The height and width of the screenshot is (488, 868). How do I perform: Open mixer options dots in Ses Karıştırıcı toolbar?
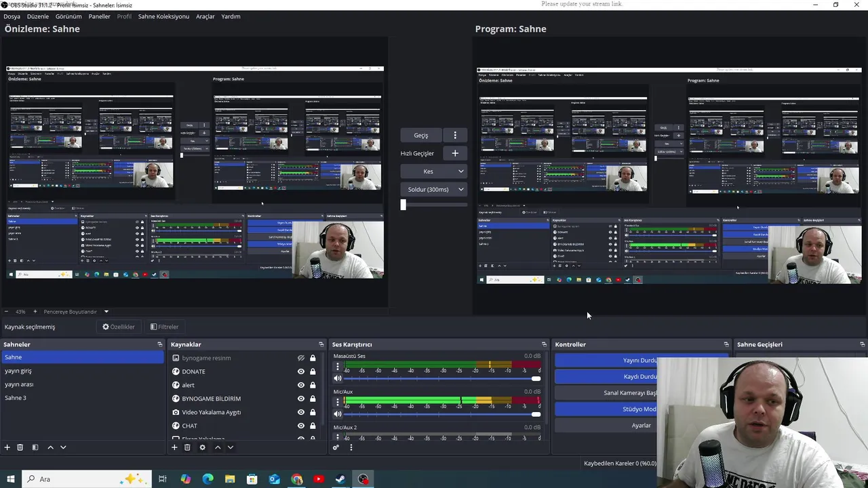pyautogui.click(x=351, y=447)
